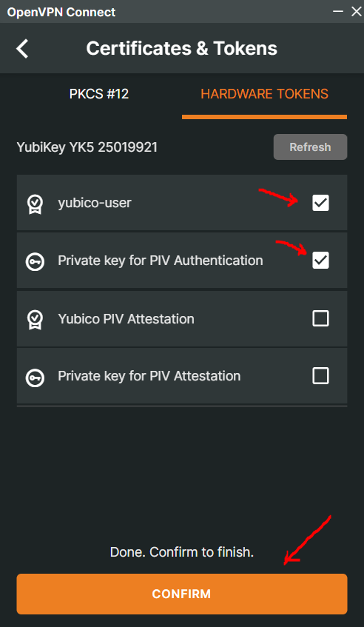This screenshot has height=627, width=364.
Task: Select the Private key for PIV Authentication label
Action: click(161, 261)
